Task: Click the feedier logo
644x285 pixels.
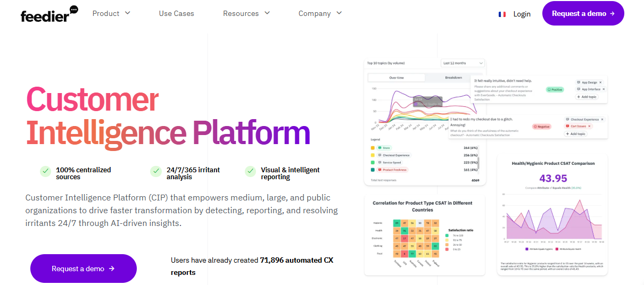Action: click(49, 14)
